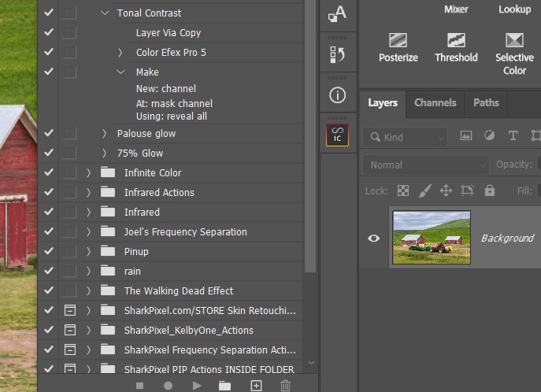
Task: Add a Selective Color adjustment
Action: [x=514, y=52]
